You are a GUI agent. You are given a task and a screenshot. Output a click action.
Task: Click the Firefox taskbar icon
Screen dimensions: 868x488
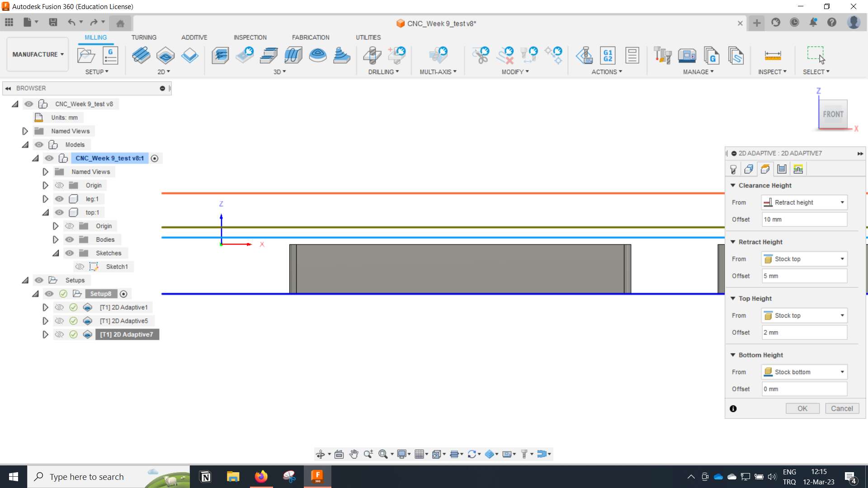pos(261,476)
